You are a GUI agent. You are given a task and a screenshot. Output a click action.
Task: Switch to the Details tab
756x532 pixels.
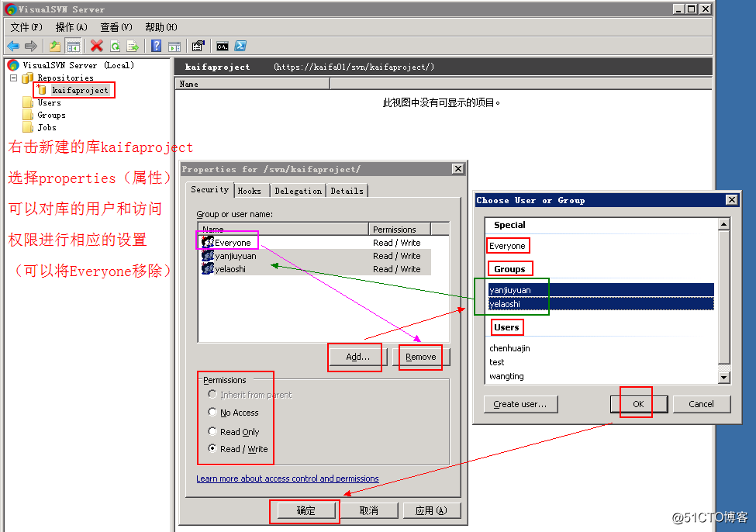click(347, 191)
